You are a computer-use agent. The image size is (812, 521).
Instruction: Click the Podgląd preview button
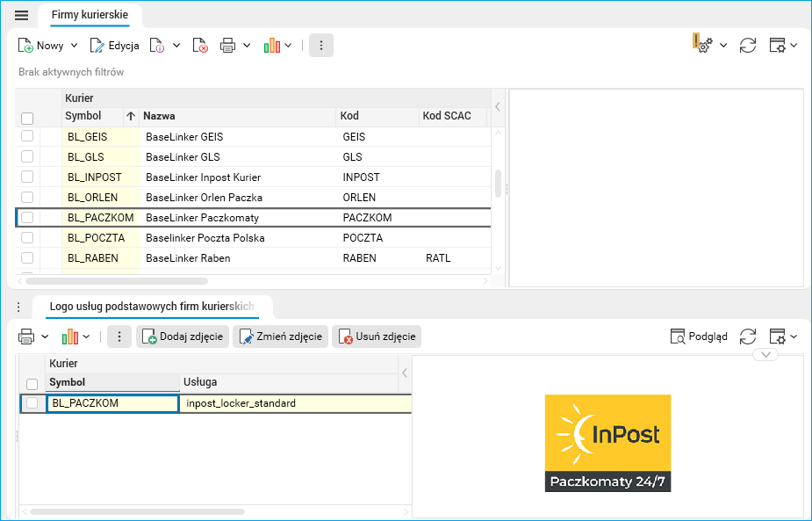point(699,336)
